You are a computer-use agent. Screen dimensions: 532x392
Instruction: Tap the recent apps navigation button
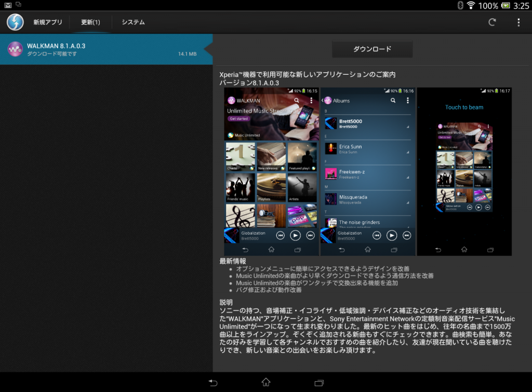319,383
